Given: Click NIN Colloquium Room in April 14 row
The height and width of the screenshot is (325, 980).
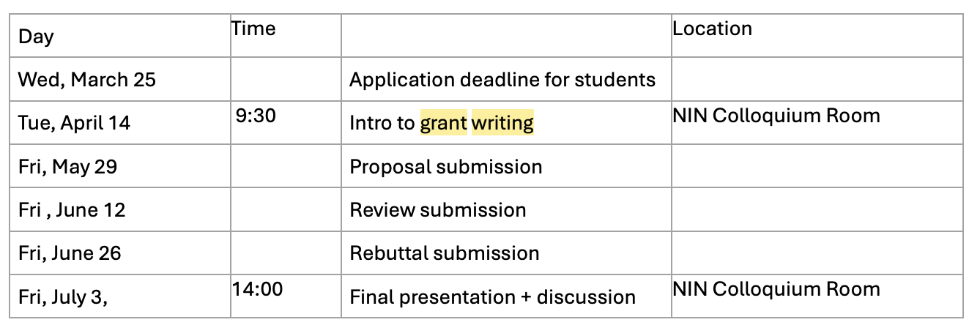Looking at the screenshot, I should 776,116.
